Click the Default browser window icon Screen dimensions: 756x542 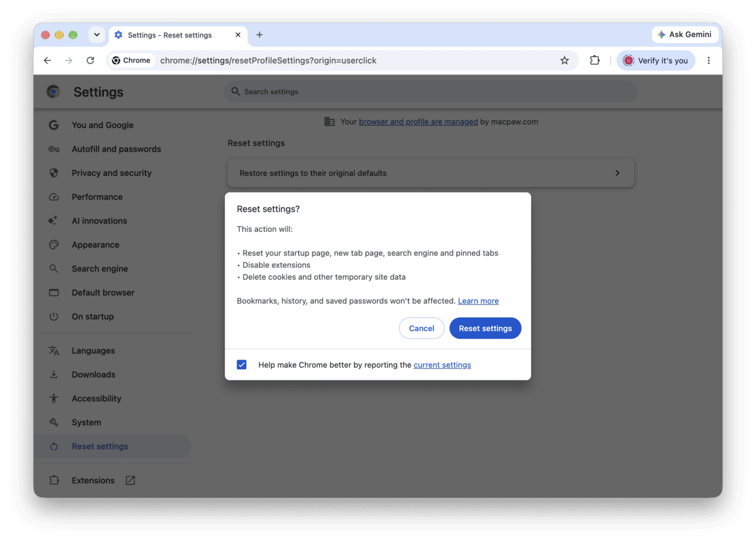pos(53,293)
